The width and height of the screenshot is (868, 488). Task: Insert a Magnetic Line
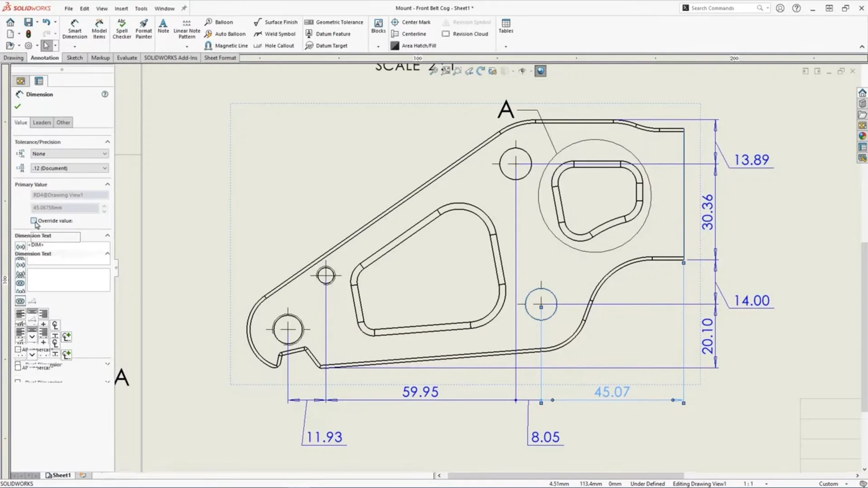(226, 46)
